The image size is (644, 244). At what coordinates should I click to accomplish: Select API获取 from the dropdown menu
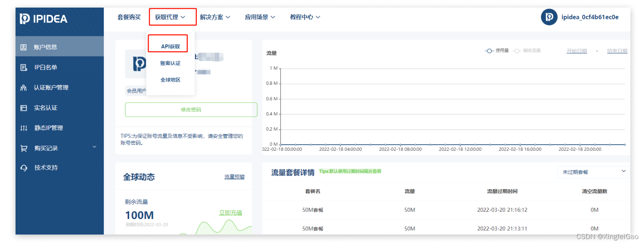tap(170, 47)
